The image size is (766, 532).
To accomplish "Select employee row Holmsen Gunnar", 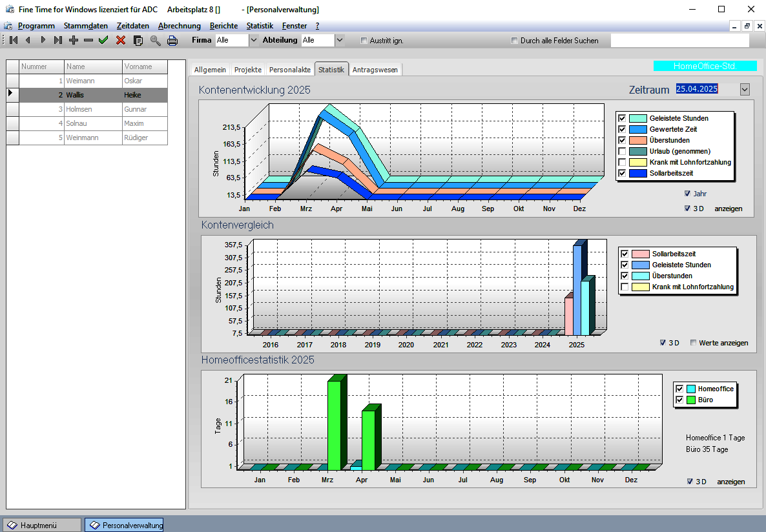I will 93,109.
